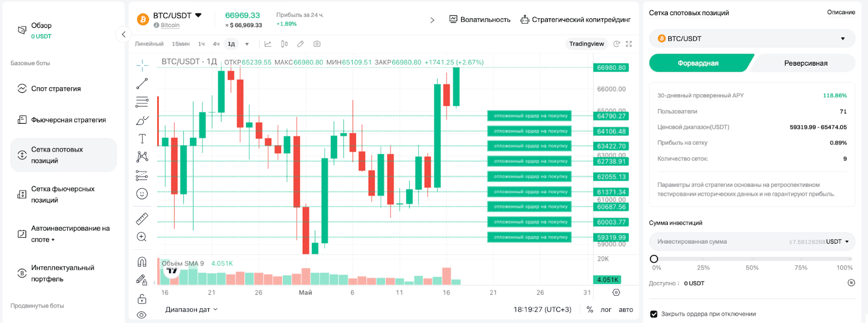Image resolution: width=868 pixels, height=323 pixels.
Task: Open Фьючерсная стратегия menu item
Action: [63, 120]
